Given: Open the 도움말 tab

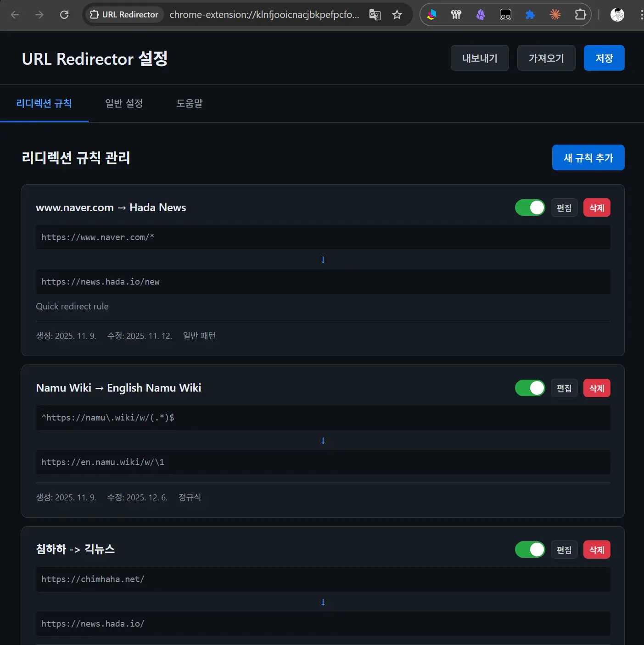Looking at the screenshot, I should pos(189,104).
